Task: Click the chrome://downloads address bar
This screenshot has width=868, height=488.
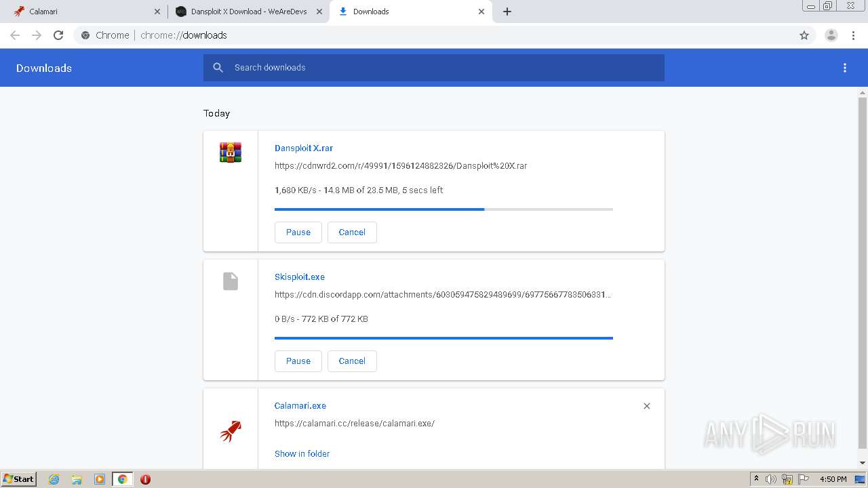Action: click(x=434, y=35)
